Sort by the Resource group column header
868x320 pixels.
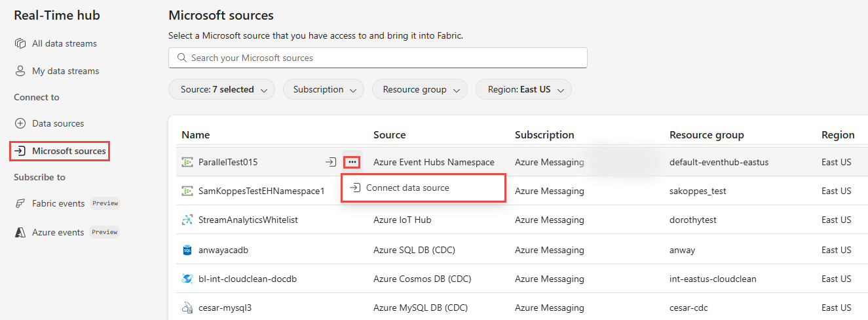pos(707,134)
